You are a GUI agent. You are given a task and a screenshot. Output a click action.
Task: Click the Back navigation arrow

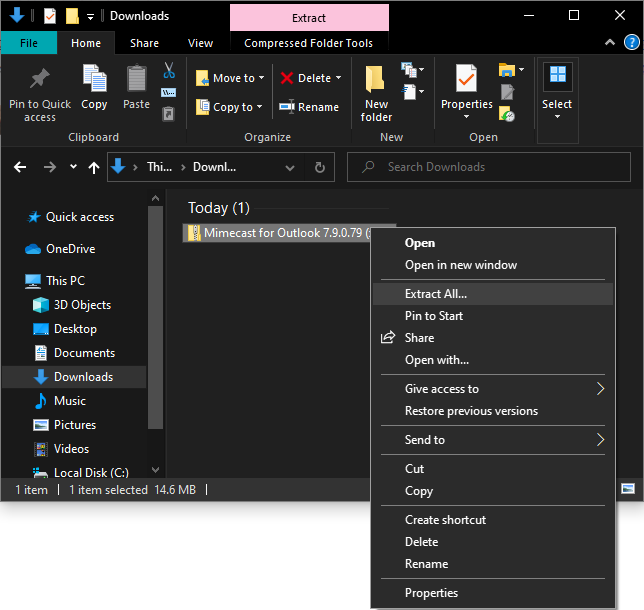tap(20, 167)
